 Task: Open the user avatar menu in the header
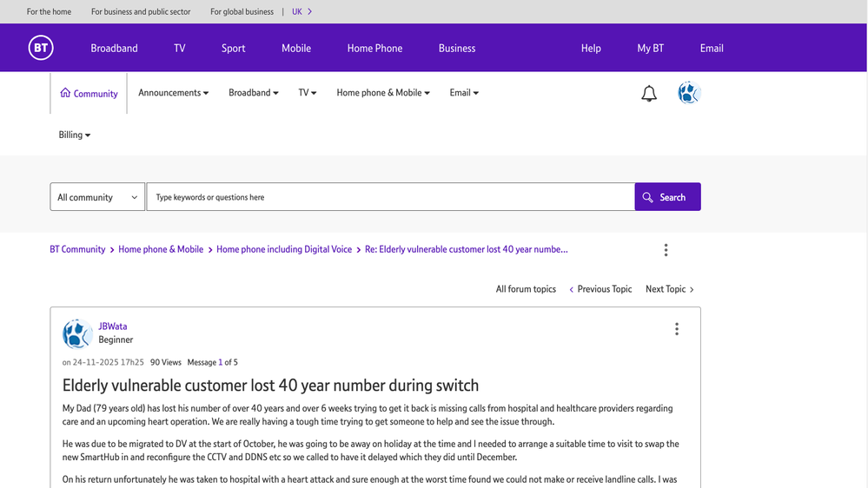689,93
